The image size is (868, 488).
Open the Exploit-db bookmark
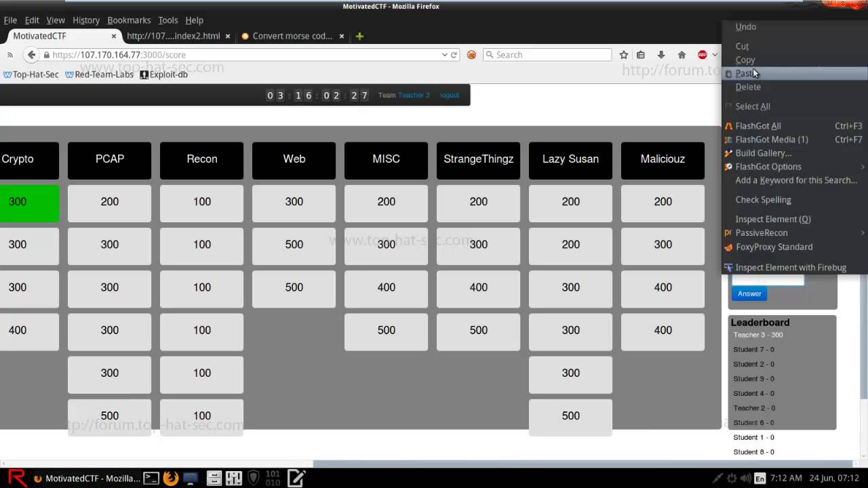point(163,75)
